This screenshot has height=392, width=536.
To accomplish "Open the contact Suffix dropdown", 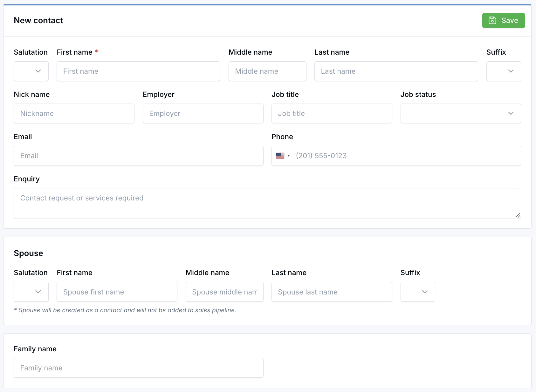I will pyautogui.click(x=503, y=71).
